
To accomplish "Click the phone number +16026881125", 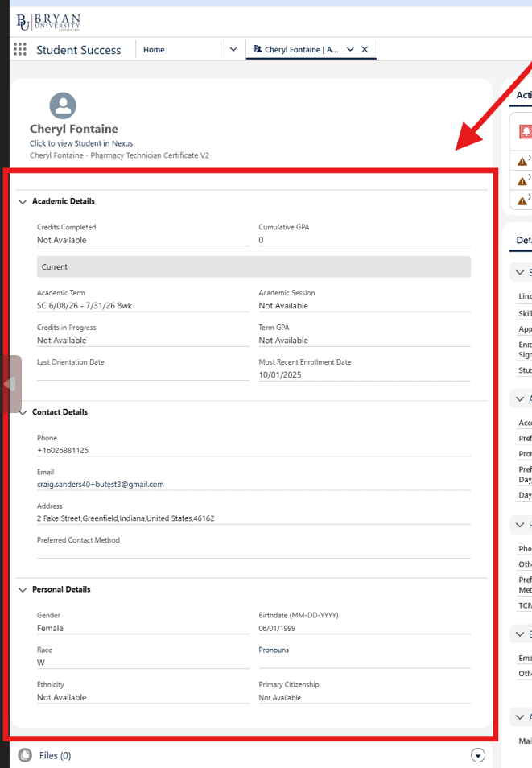I will [x=63, y=451].
